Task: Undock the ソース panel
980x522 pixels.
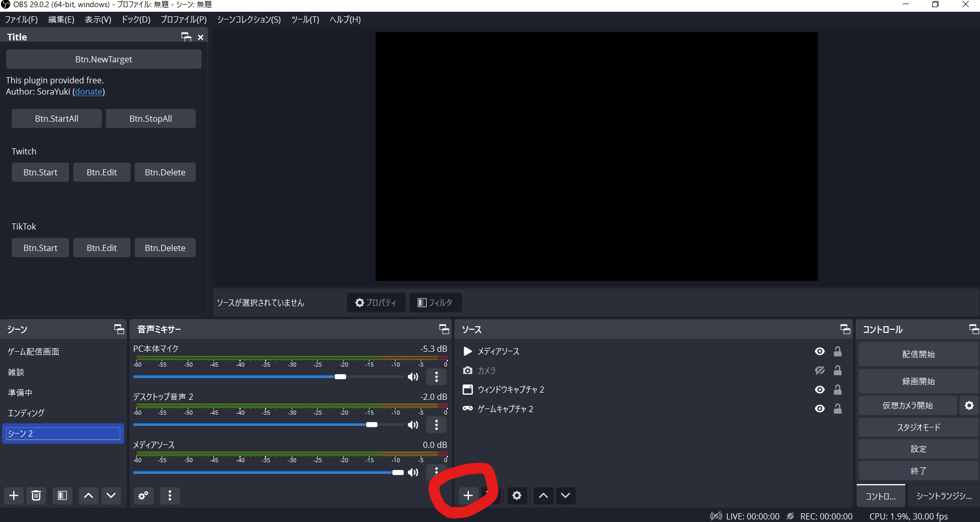Action: (x=845, y=329)
